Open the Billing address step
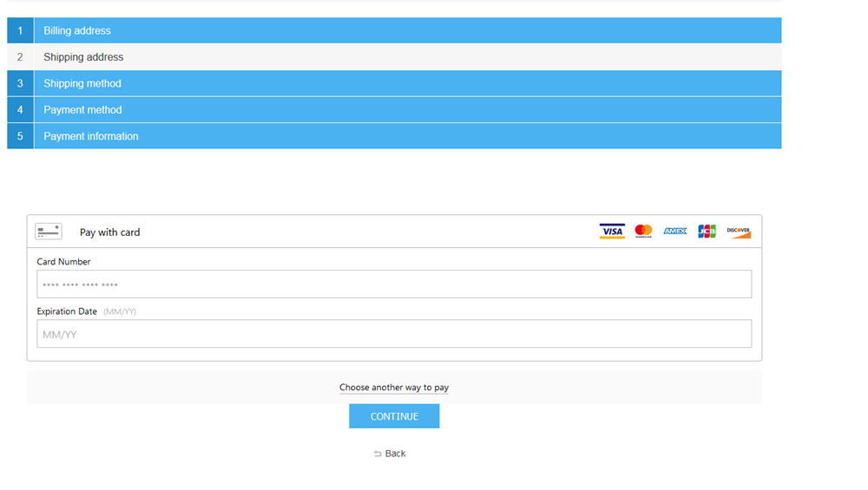The image size is (868, 490). pos(394,30)
